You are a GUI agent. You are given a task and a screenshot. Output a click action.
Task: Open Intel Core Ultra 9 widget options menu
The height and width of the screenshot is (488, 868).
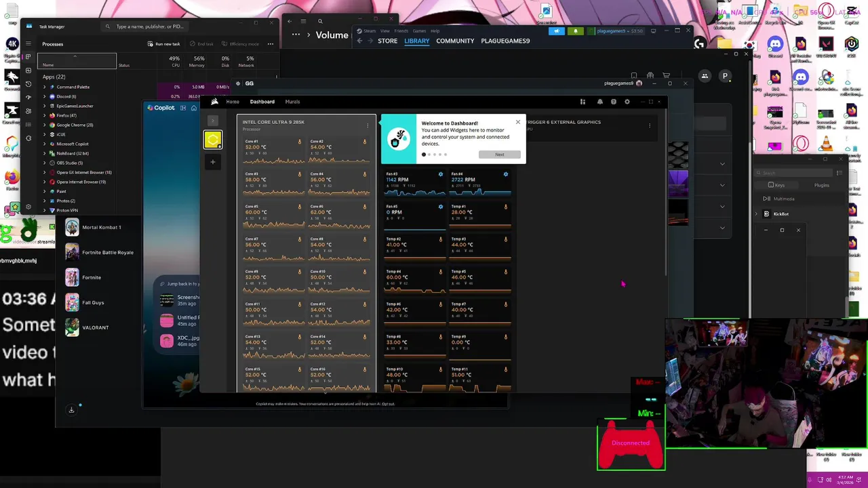[368, 125]
